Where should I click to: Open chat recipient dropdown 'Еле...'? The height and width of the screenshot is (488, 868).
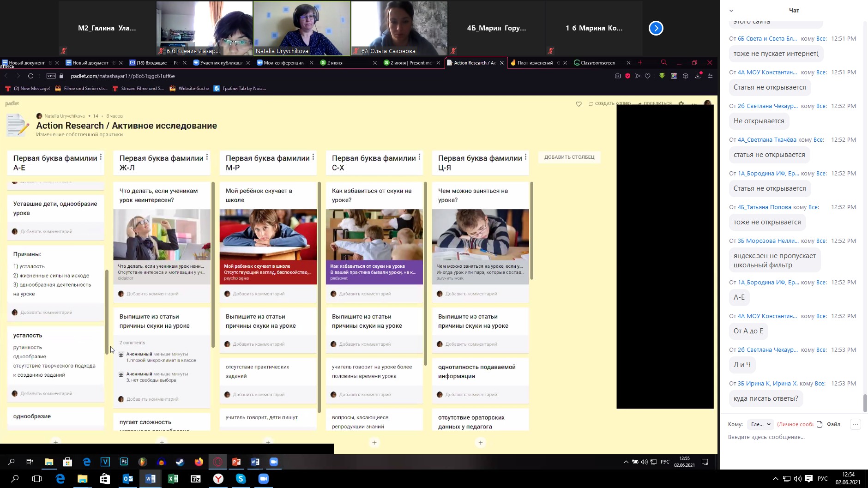point(760,424)
